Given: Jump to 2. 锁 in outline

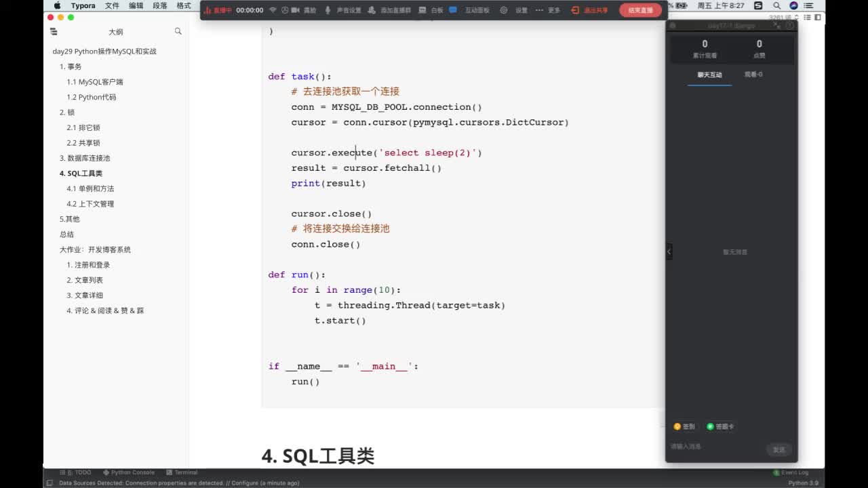Looking at the screenshot, I should [x=67, y=113].
